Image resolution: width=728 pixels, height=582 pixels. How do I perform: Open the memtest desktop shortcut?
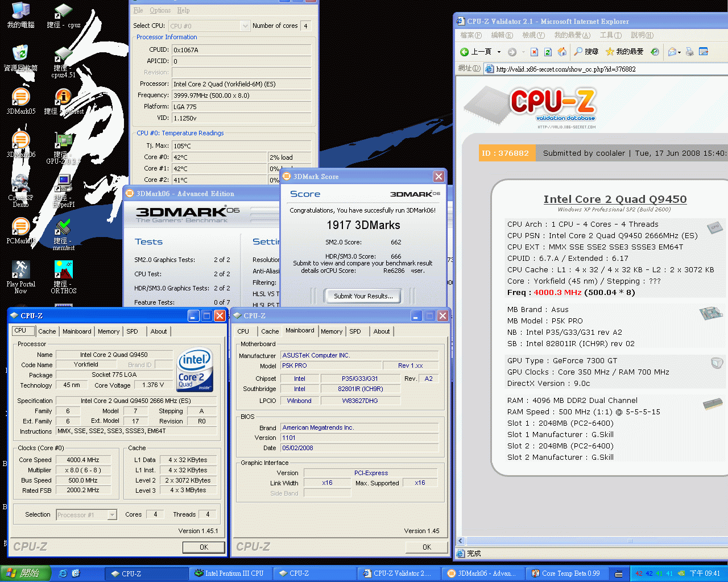coord(63,234)
